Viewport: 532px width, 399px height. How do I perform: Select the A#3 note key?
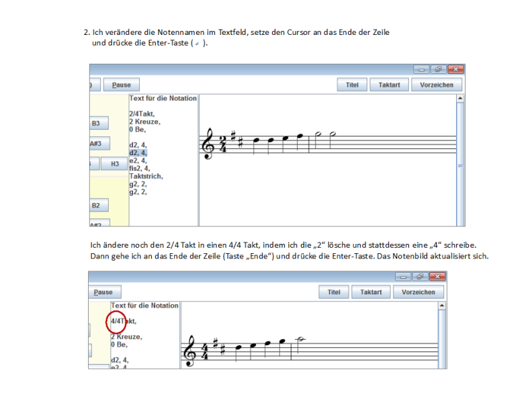96,144
